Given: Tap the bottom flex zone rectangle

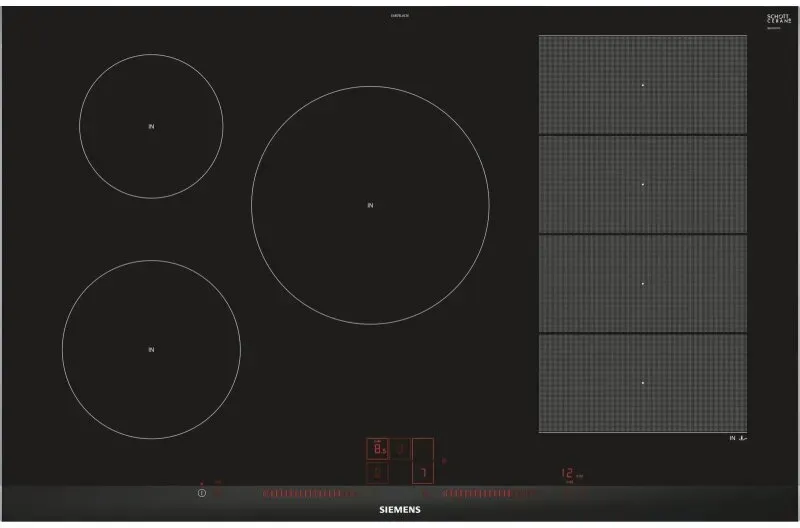Looking at the screenshot, I should point(642,382).
